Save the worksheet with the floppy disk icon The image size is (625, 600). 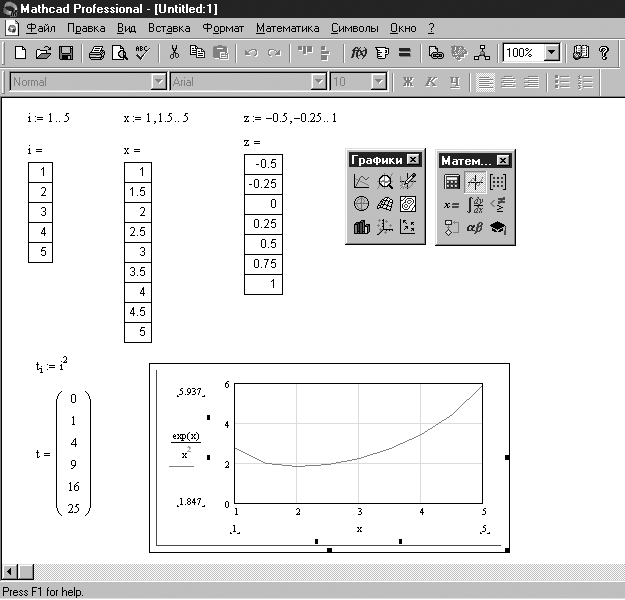click(66, 53)
